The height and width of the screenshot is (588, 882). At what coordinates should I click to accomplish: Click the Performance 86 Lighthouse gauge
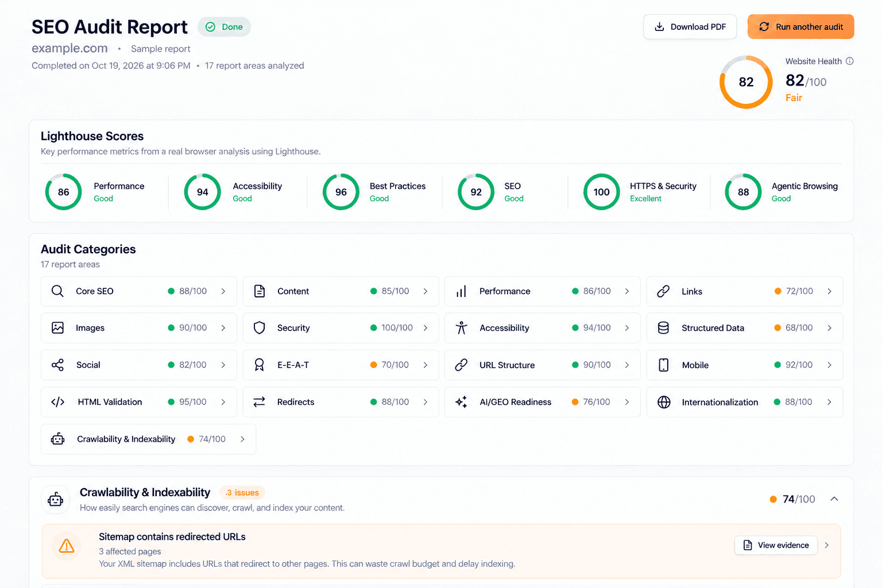tap(64, 192)
